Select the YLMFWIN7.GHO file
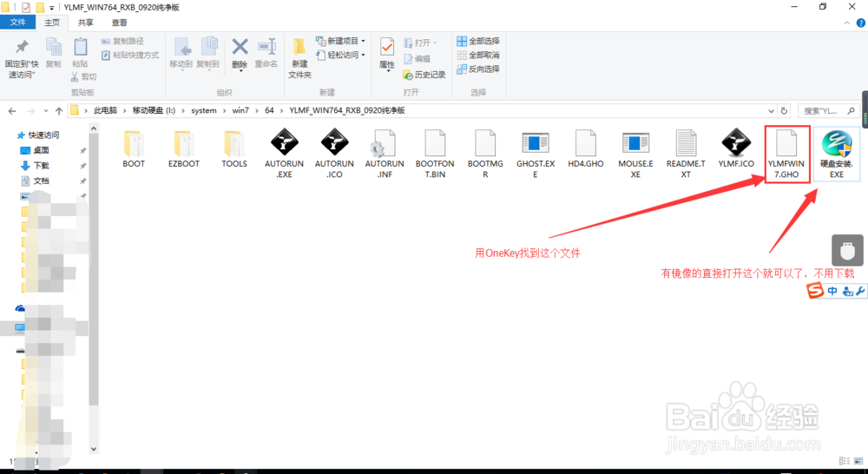 786,154
